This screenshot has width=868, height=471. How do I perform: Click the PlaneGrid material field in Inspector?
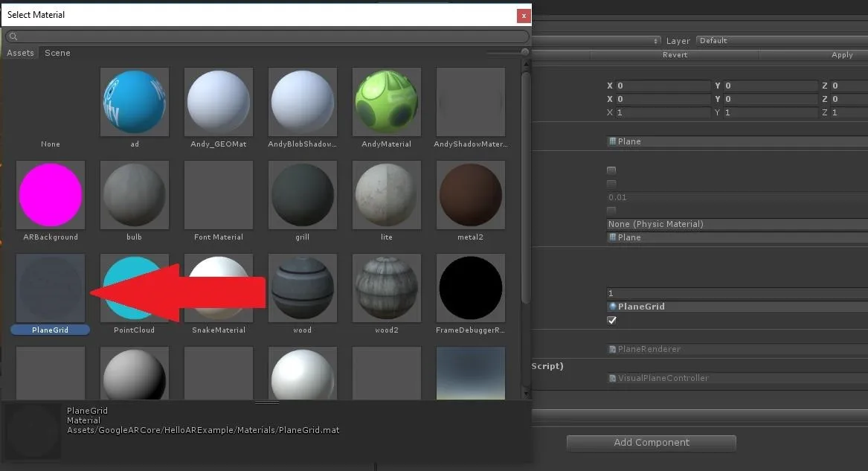tap(737, 307)
